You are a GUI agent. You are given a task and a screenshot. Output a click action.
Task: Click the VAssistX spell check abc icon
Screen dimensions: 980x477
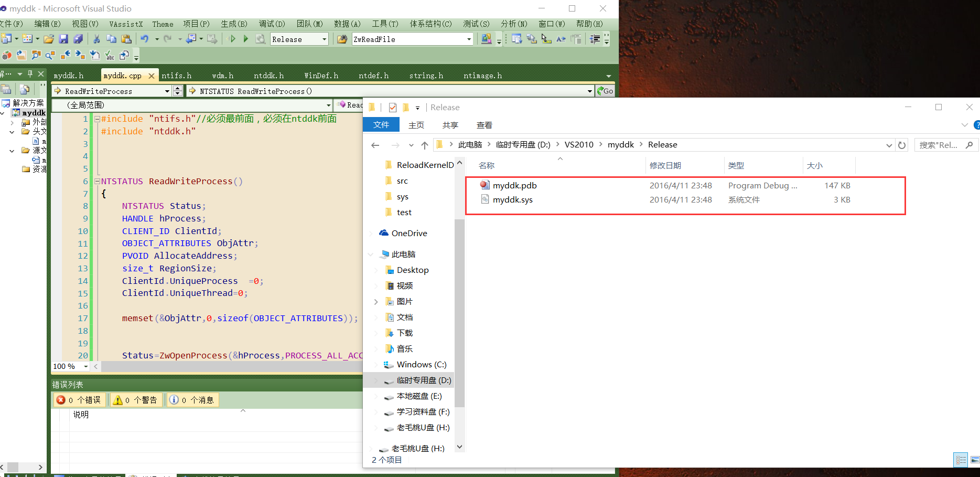click(110, 55)
